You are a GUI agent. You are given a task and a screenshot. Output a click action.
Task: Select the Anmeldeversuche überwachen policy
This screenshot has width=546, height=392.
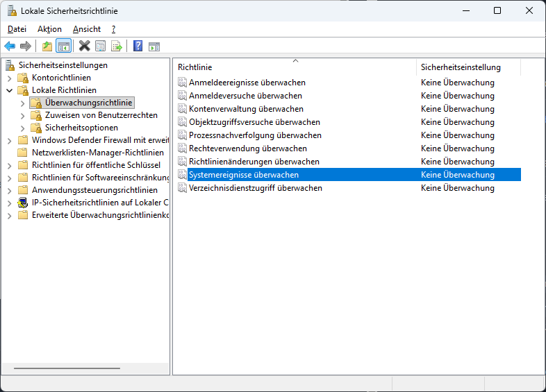coord(245,96)
